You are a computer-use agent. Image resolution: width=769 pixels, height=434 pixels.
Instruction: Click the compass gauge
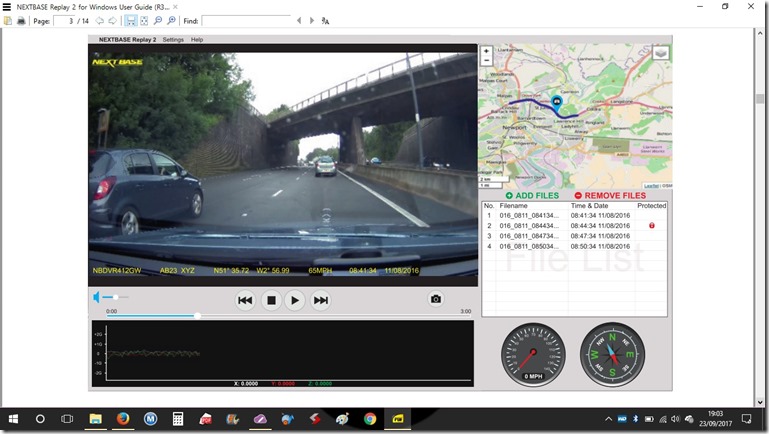(x=612, y=354)
